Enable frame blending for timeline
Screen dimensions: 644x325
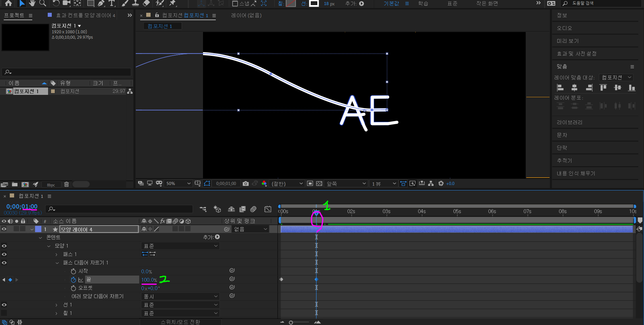click(x=242, y=209)
